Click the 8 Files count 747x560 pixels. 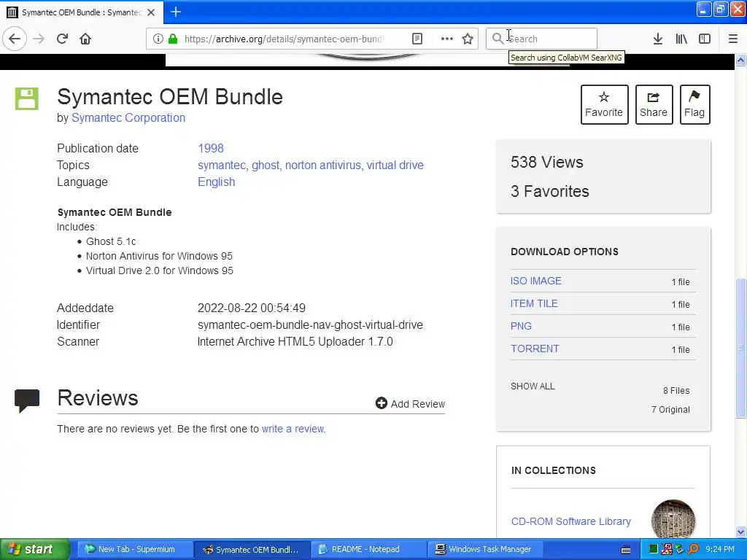[676, 391]
